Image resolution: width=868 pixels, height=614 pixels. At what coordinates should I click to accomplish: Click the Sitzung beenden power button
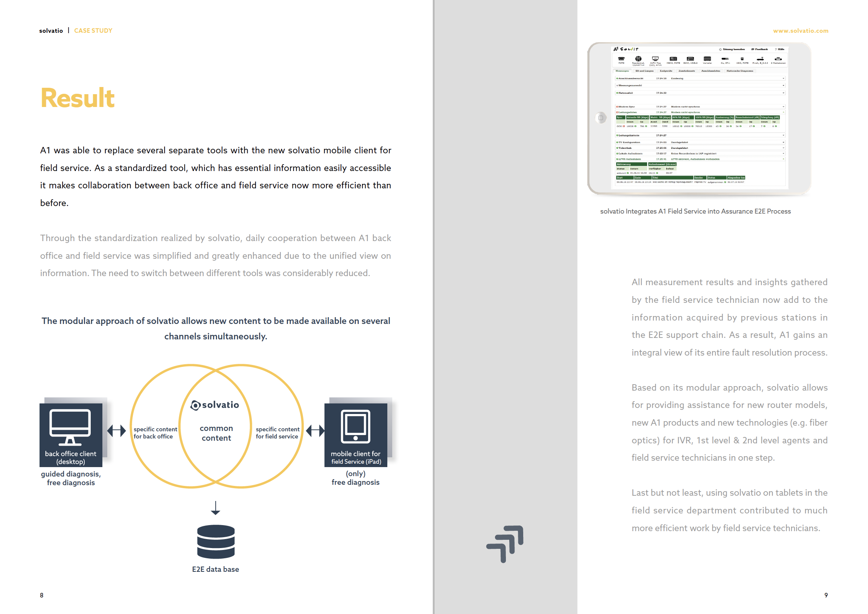click(731, 49)
